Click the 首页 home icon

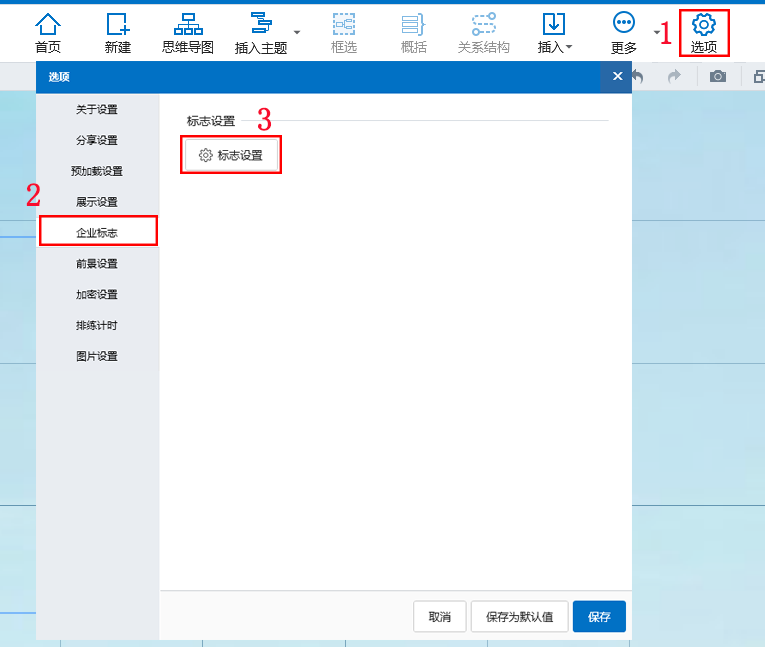point(47,25)
